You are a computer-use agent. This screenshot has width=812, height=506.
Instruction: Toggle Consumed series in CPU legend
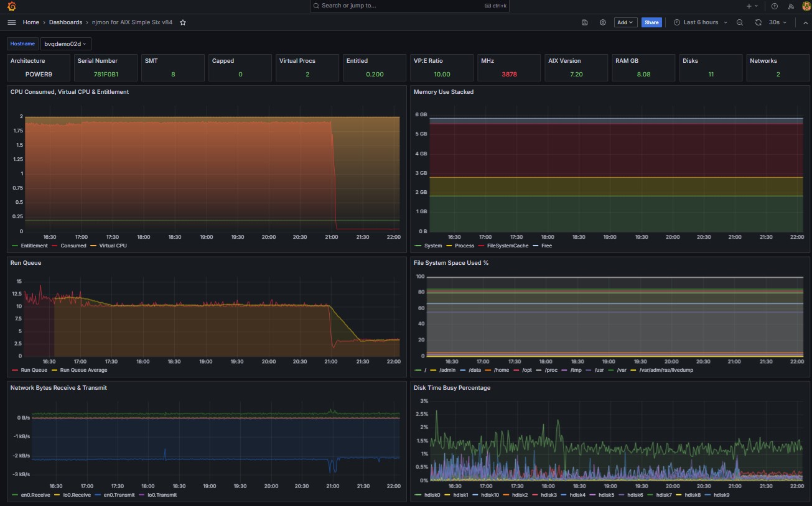(x=73, y=246)
